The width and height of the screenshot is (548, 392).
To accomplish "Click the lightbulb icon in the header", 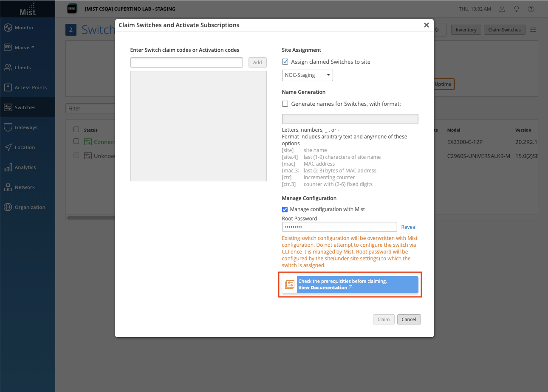I will (517, 9).
